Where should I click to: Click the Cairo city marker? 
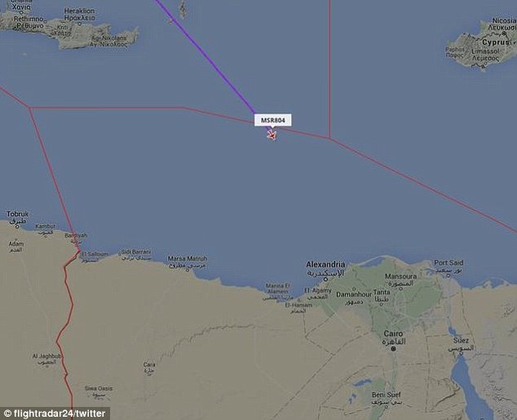[x=393, y=348]
